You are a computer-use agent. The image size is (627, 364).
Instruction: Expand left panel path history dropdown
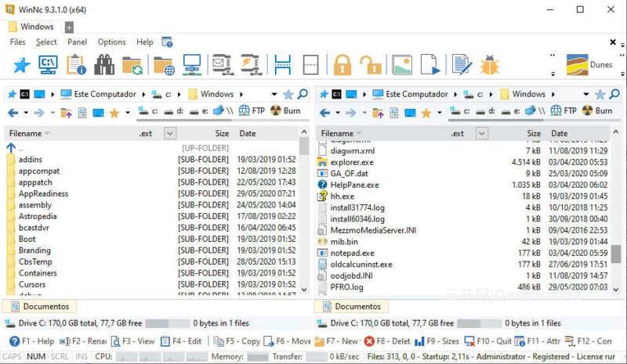tap(274, 94)
